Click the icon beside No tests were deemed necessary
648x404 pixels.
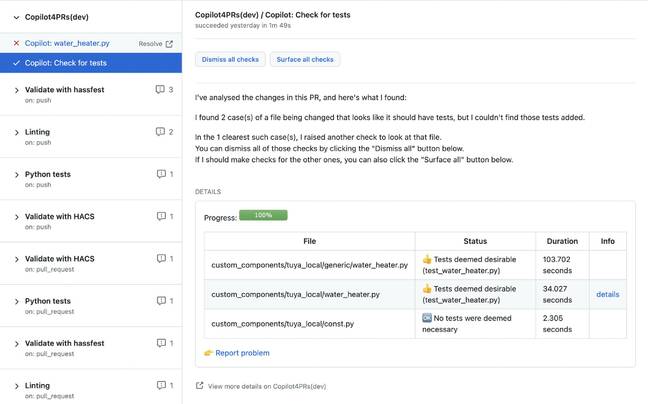pyautogui.click(x=427, y=318)
